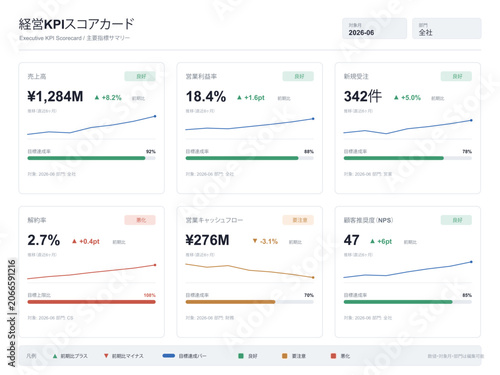Click the 92% progress bar on 売上高

tap(91, 158)
